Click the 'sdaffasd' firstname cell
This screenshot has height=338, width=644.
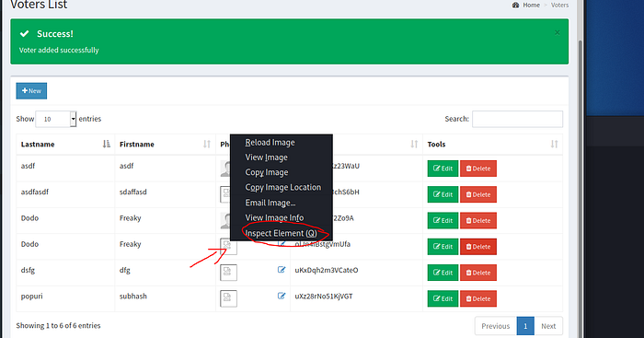click(133, 192)
